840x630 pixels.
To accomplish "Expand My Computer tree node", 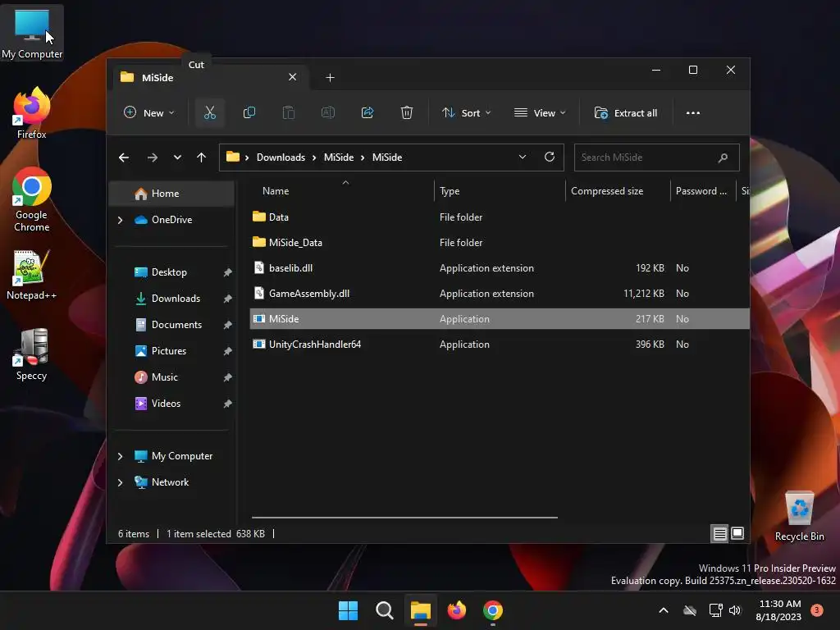I will pyautogui.click(x=120, y=456).
